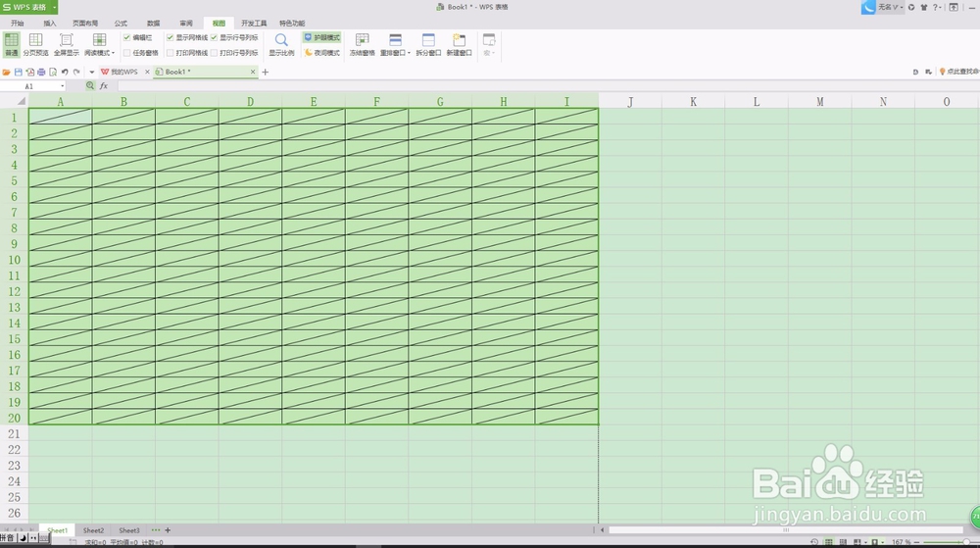Add a new sheet with plus button
The image size is (980, 548).
pos(168,530)
